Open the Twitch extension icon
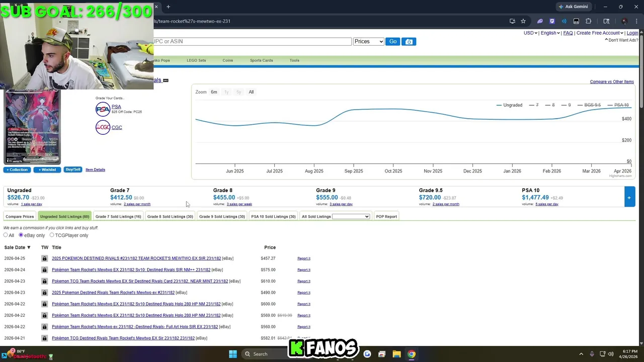Image resolution: width=644 pixels, height=362 pixels. click(552, 21)
